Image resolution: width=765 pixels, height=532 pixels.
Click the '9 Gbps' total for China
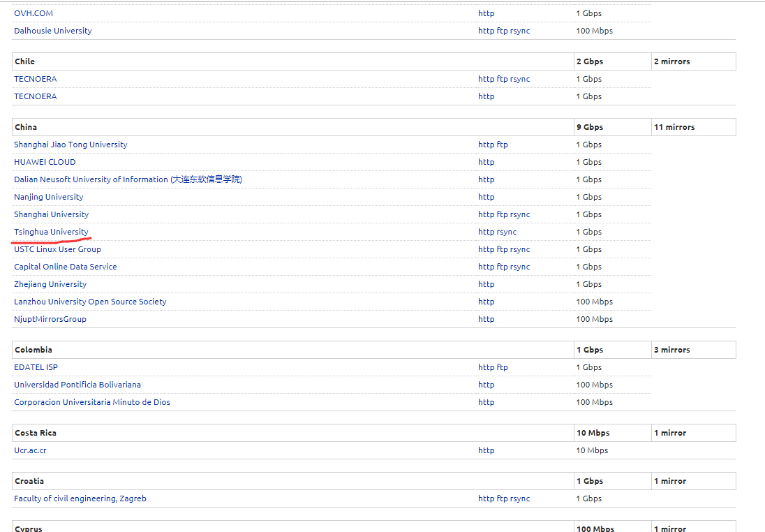[x=590, y=127]
